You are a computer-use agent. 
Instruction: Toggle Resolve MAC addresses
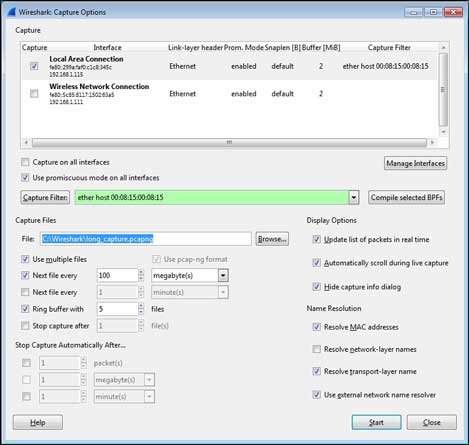coord(316,327)
